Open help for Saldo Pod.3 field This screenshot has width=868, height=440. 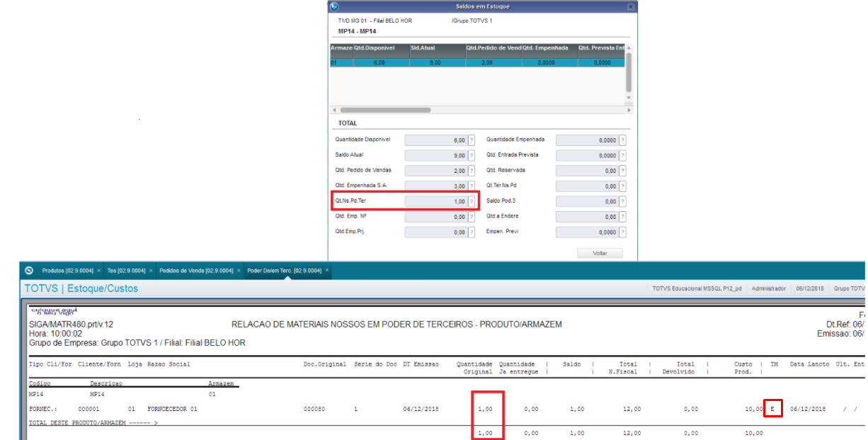click(623, 201)
